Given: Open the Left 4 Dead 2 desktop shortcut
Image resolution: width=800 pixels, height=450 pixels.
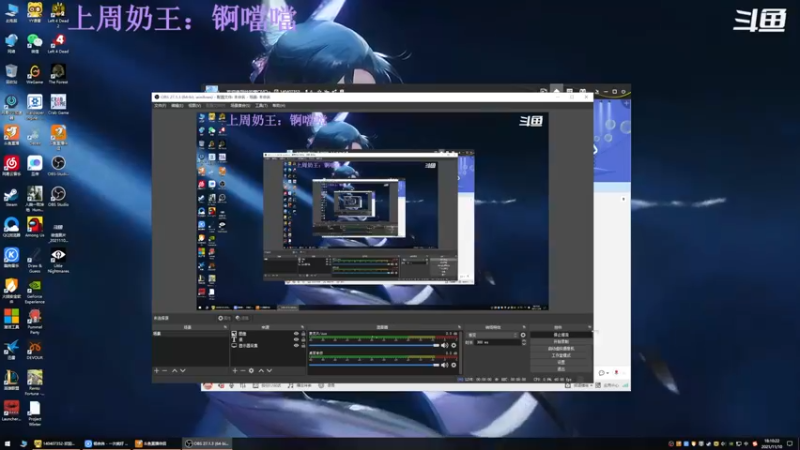Looking at the screenshot, I should [58, 13].
